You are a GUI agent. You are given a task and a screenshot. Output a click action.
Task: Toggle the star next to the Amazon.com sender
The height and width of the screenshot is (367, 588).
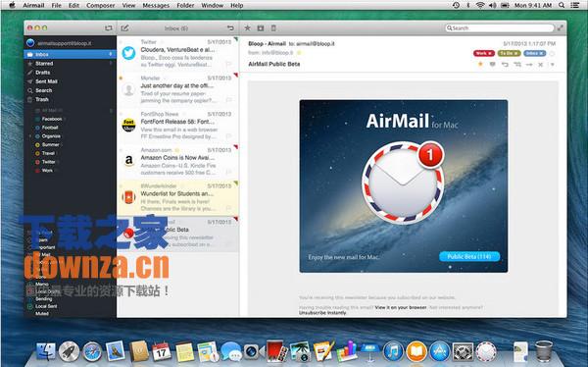click(x=176, y=150)
